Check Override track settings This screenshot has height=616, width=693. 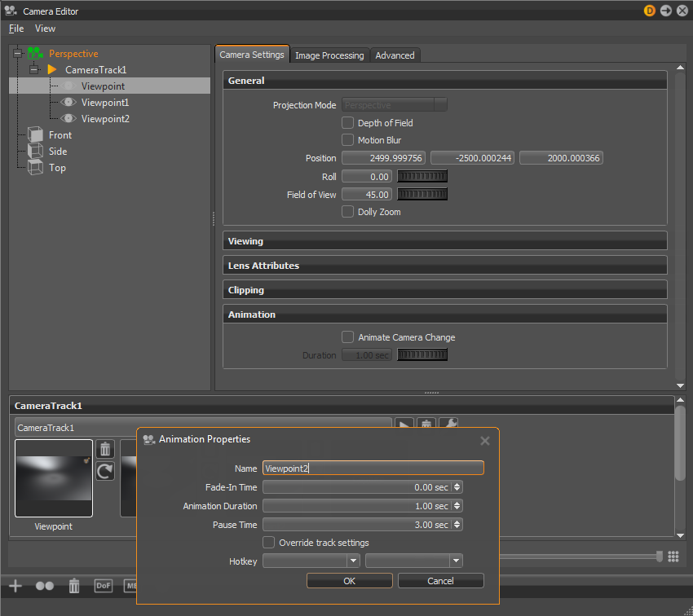(269, 543)
